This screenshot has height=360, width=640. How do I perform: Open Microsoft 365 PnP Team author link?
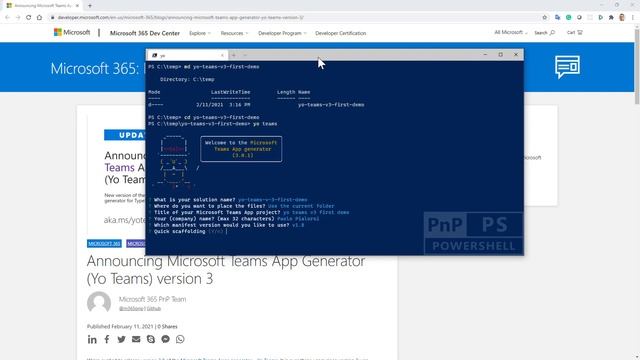(152, 299)
